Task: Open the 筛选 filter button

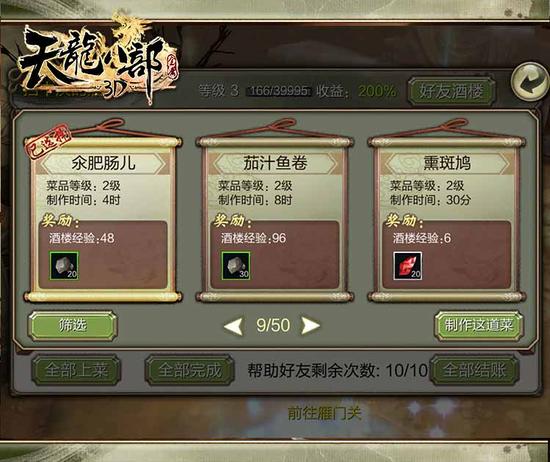Action: 72,326
